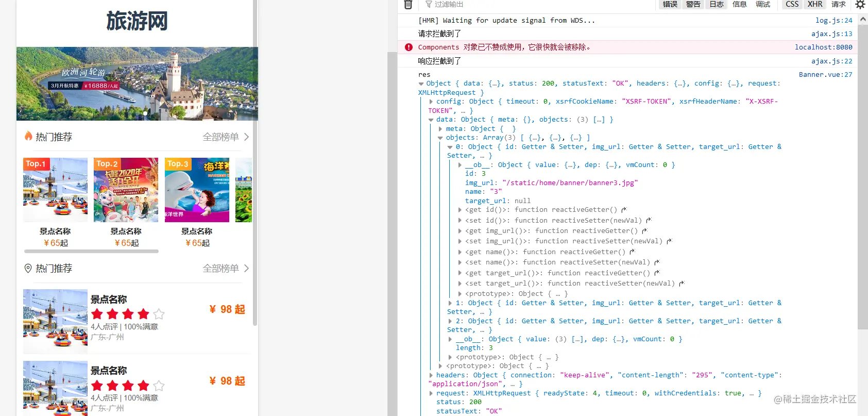The height and width of the screenshot is (416, 868).
Task: Jump to definition of get id() reactiveGetter
Action: coord(624,210)
